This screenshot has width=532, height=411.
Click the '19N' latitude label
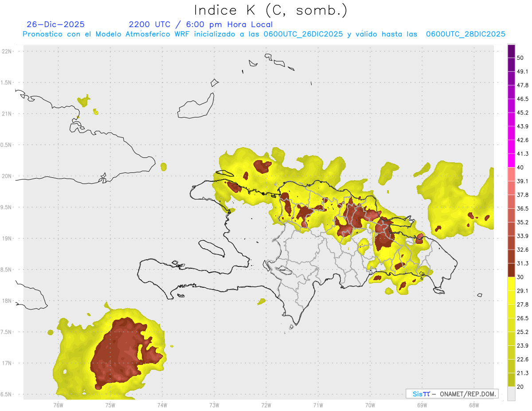7,239
